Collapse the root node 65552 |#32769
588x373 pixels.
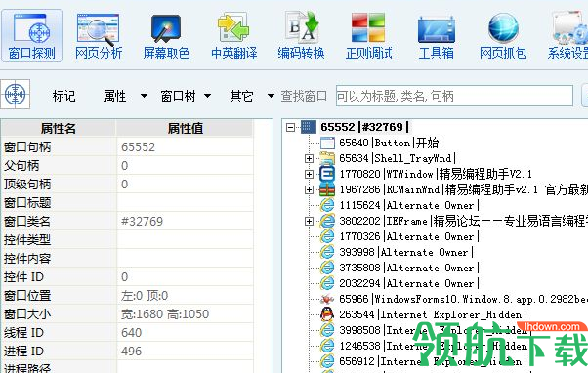(290, 128)
